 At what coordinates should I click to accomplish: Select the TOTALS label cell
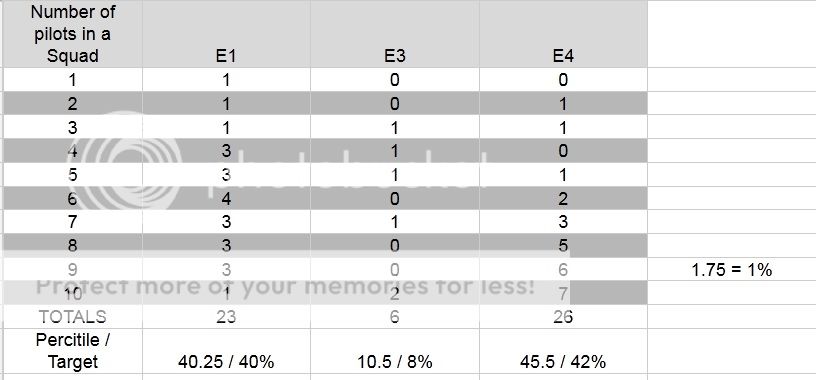pyautogui.click(x=72, y=316)
